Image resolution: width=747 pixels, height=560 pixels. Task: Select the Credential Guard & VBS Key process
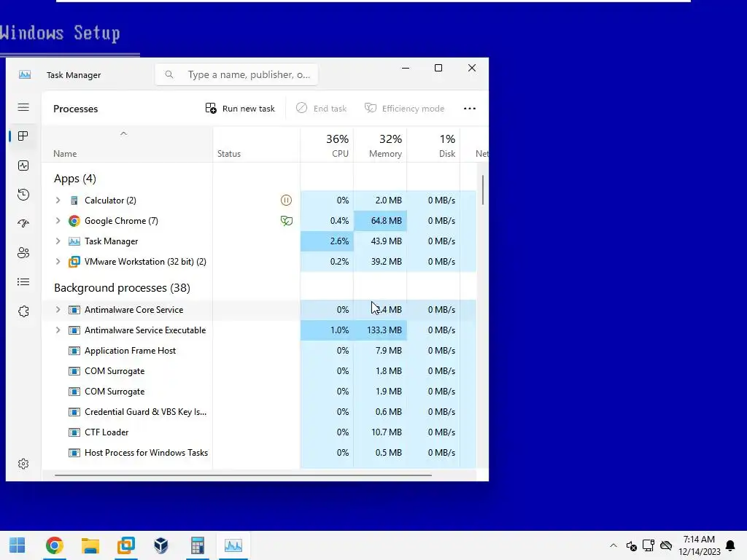(x=259, y=412)
